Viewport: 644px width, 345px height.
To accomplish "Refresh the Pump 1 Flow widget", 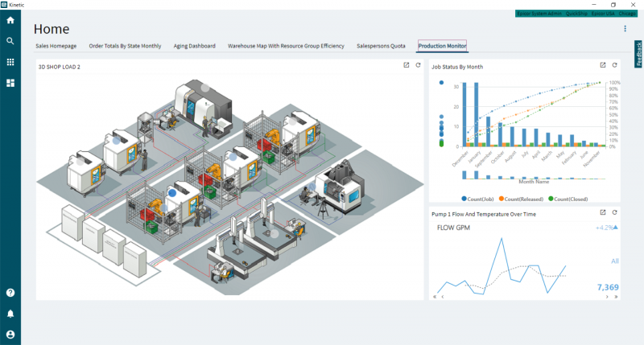I will pyautogui.click(x=615, y=212).
